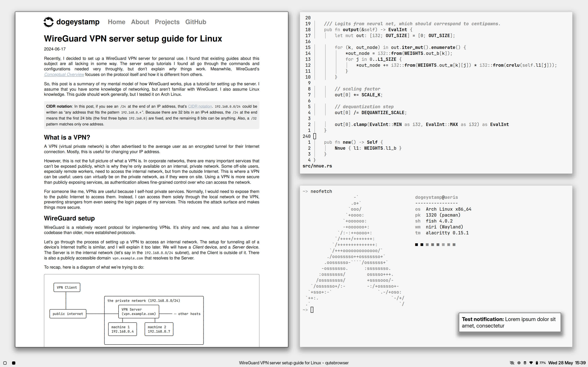Go to the Projects page
The width and height of the screenshot is (588, 367).
tap(167, 22)
